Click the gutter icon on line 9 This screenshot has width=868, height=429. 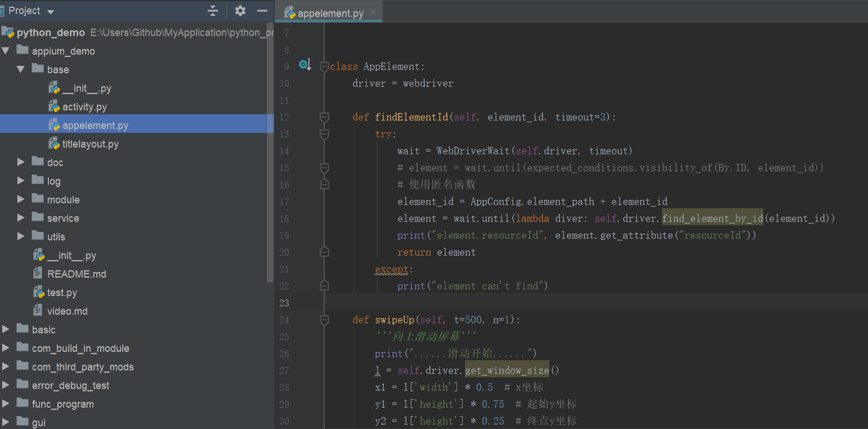pyautogui.click(x=305, y=65)
